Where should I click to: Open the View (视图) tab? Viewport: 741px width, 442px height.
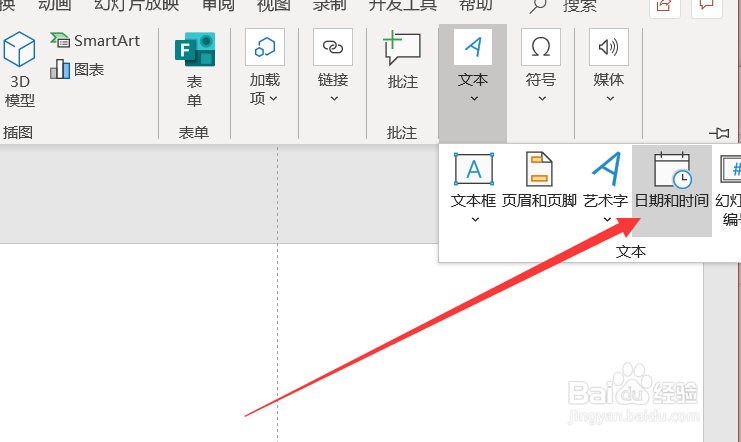pos(273,6)
